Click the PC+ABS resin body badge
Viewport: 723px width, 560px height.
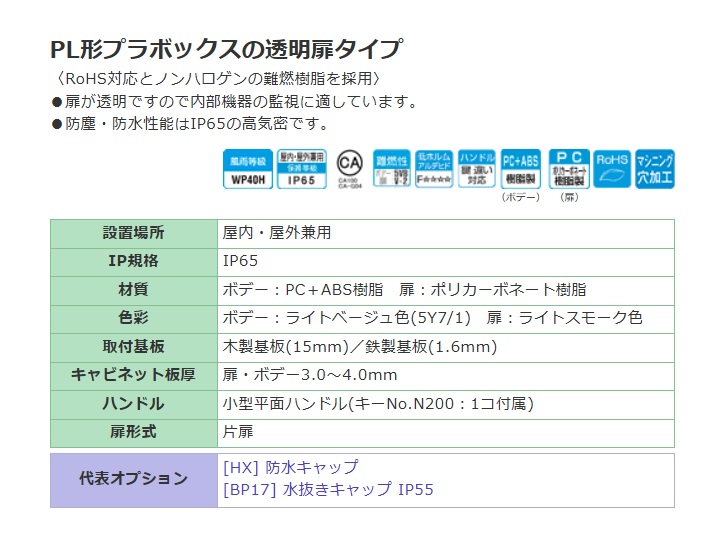pos(521,169)
